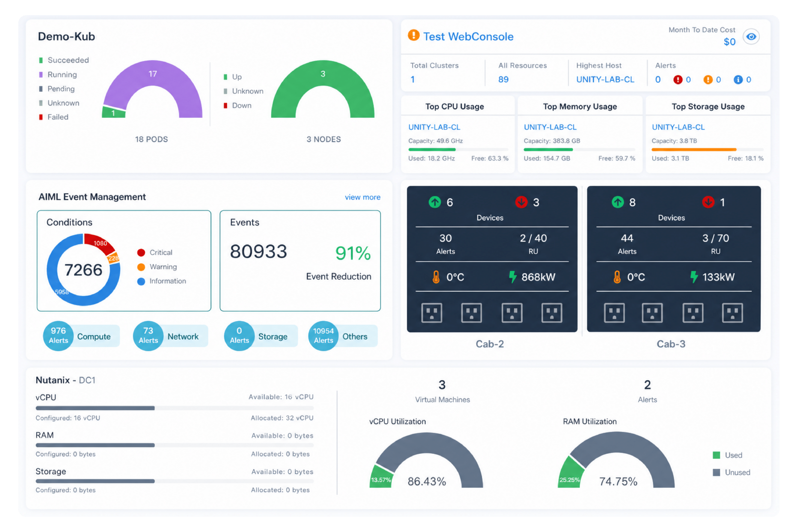This screenshot has width=798, height=532.
Task: Select the first power outlet icon in Cab-2
Action: 431,313
